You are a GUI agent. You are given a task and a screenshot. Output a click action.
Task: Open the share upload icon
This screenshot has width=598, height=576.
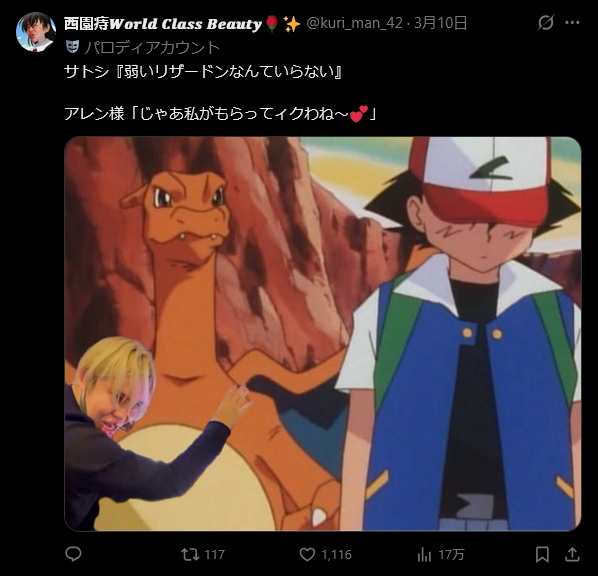pos(572,554)
